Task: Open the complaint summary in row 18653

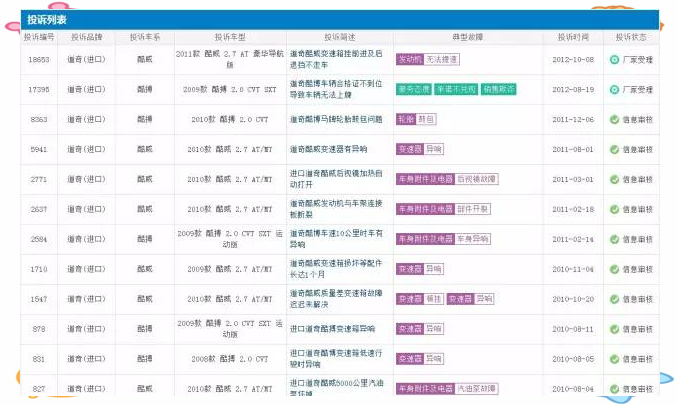Action: 336,59
